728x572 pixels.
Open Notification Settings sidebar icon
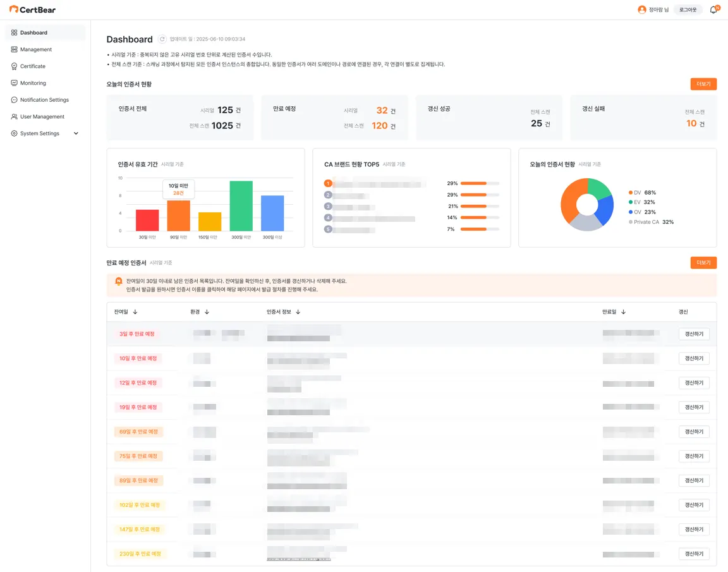[14, 100]
